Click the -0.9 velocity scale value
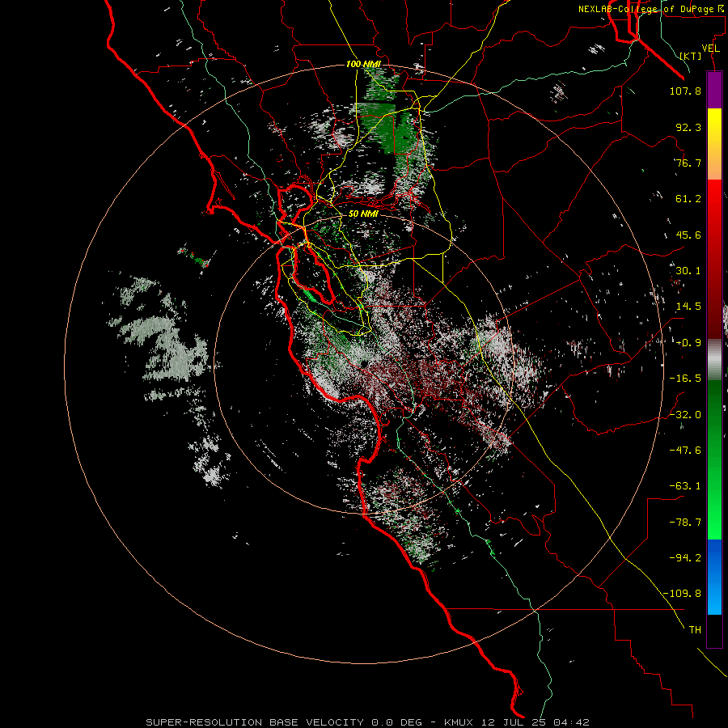 click(688, 343)
